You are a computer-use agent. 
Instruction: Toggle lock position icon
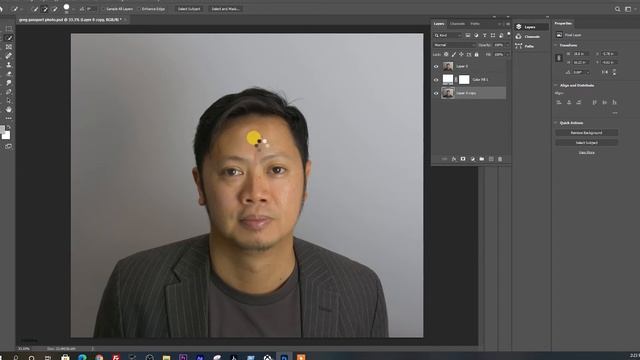pyautogui.click(x=461, y=54)
